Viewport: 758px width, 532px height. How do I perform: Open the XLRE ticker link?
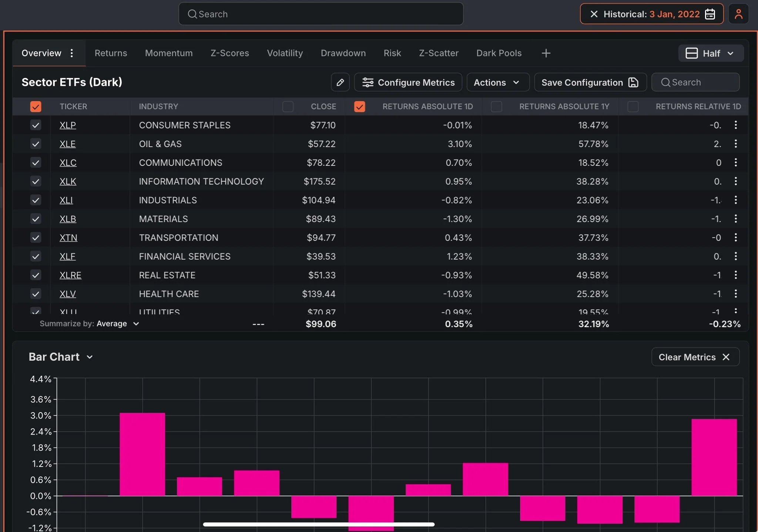tap(70, 275)
